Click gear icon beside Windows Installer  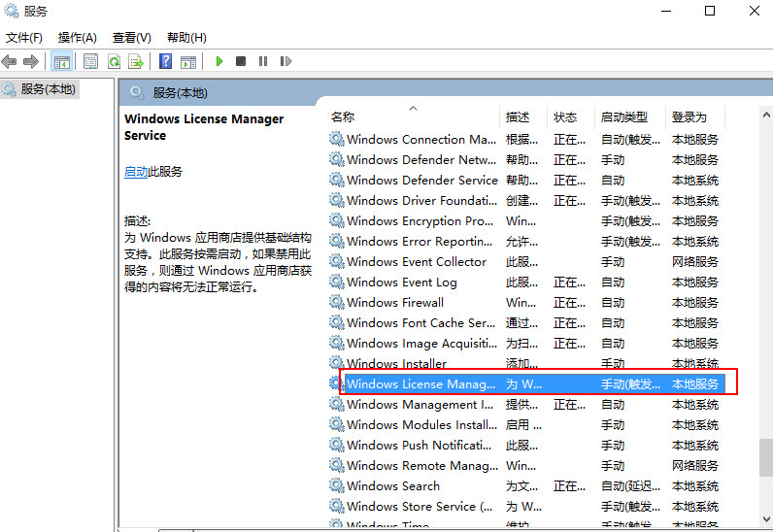(337, 363)
